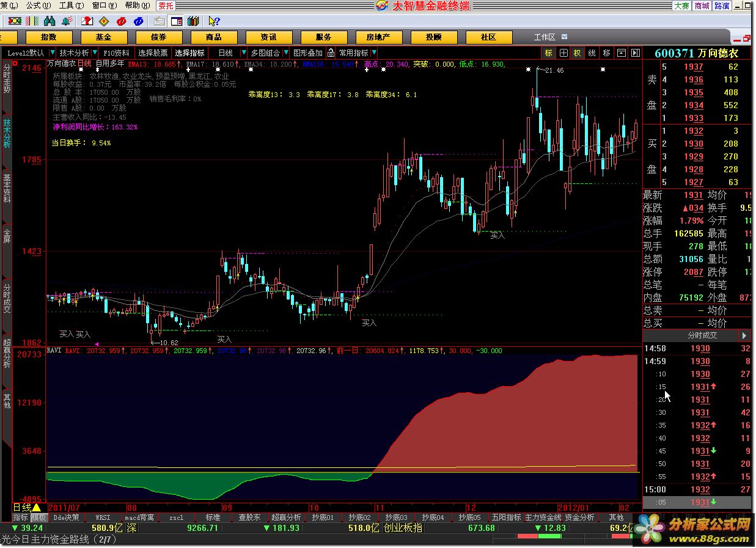Open the 投顾 yellow category button
756x548 pixels.
pos(433,37)
